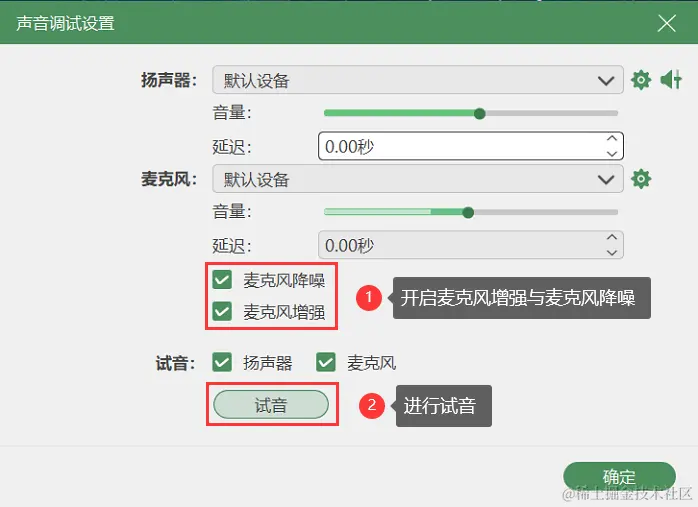Open microphone settings gear icon
This screenshot has height=507, width=698.
click(x=641, y=179)
